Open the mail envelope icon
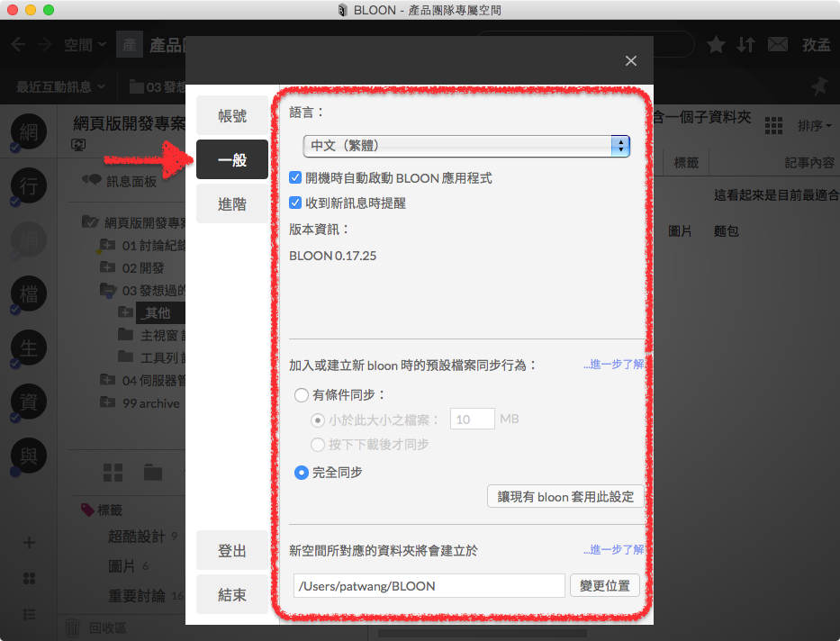Image resolution: width=840 pixels, height=641 pixels. point(777,44)
